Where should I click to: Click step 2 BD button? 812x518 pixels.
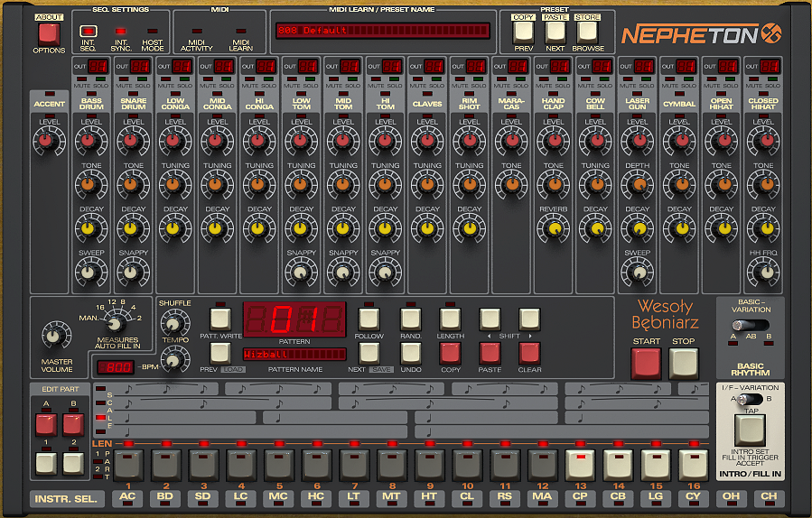click(x=165, y=464)
